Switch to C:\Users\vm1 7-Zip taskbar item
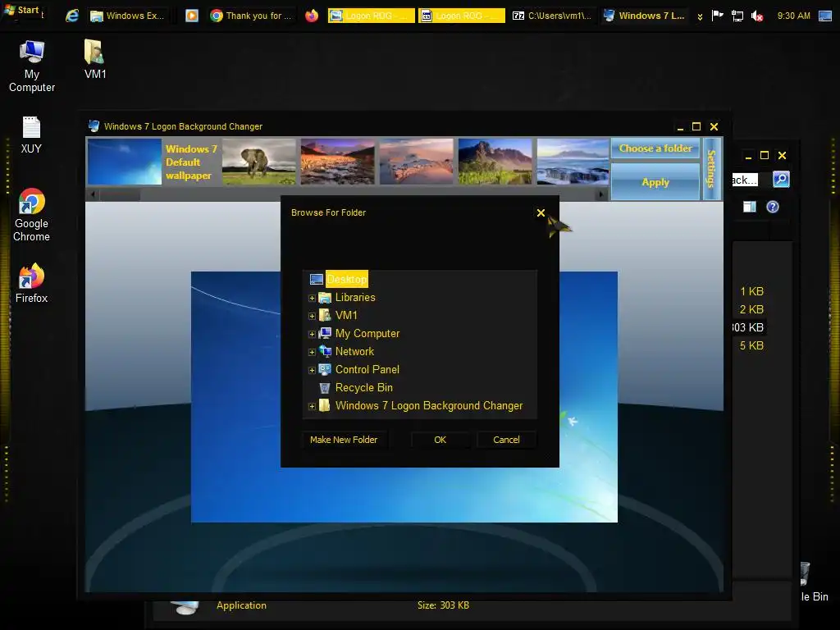Screen dimensions: 840x630 pos(552,16)
